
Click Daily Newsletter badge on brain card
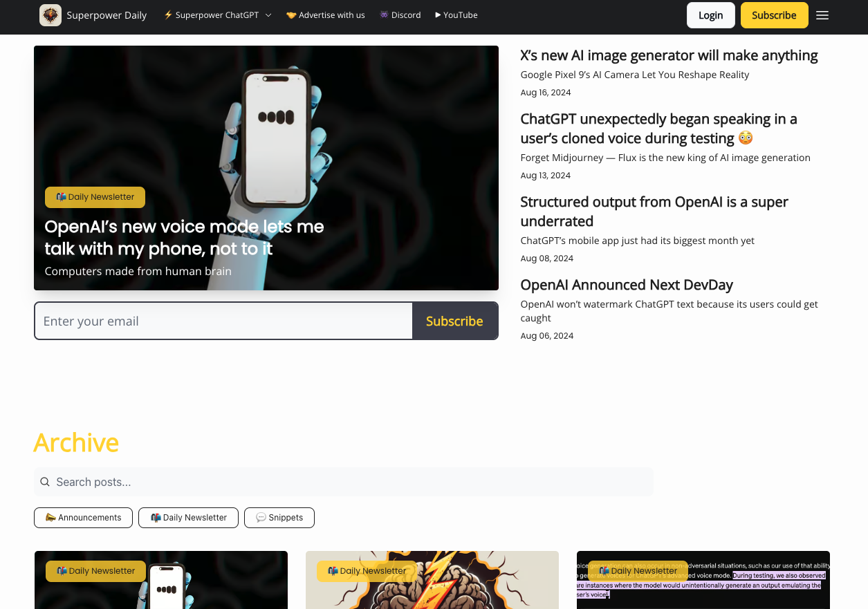click(x=367, y=571)
